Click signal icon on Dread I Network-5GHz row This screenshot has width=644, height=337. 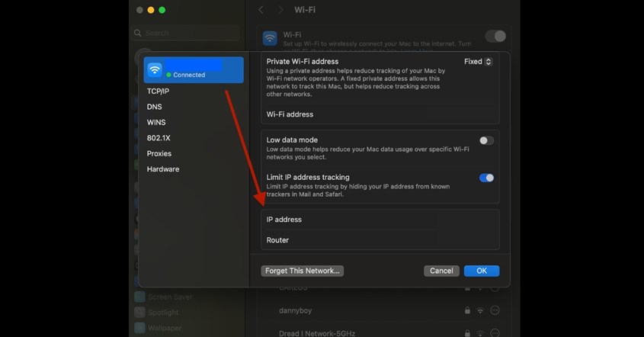480,333
